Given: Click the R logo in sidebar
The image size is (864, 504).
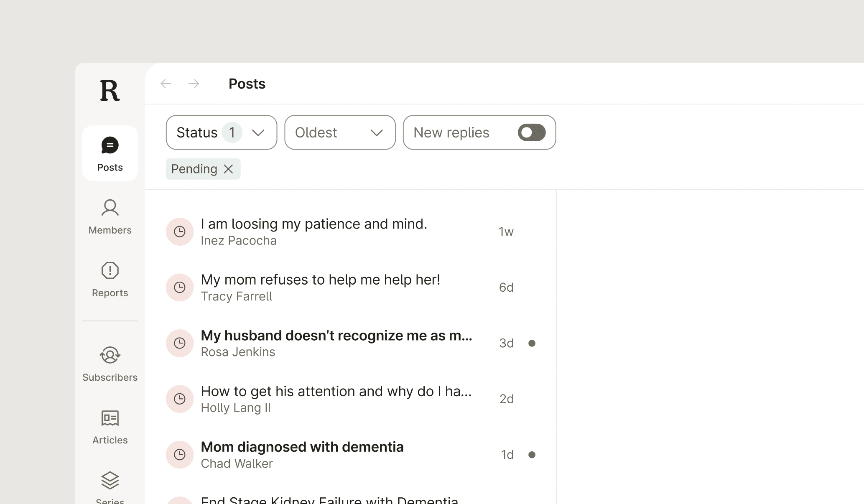Looking at the screenshot, I should coord(110,91).
